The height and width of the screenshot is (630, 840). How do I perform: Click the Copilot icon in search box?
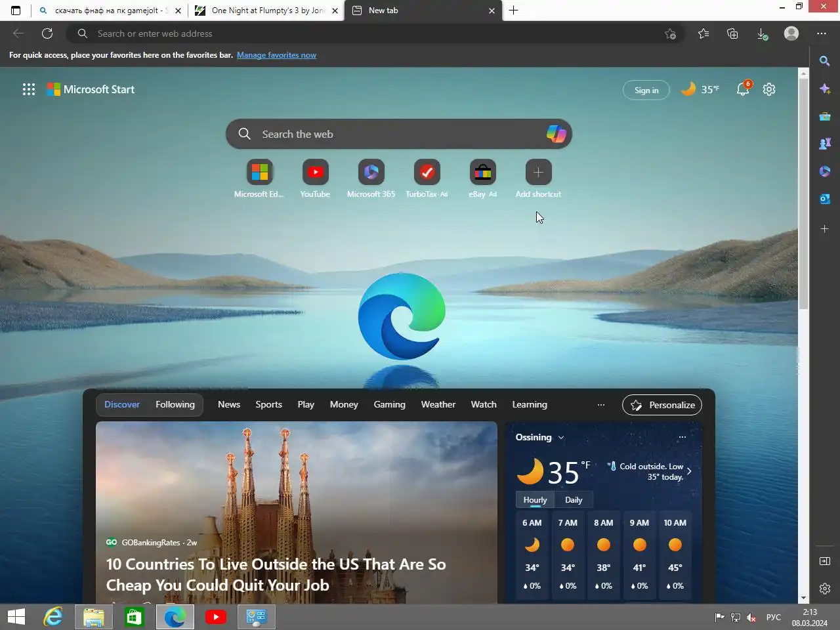[556, 134]
